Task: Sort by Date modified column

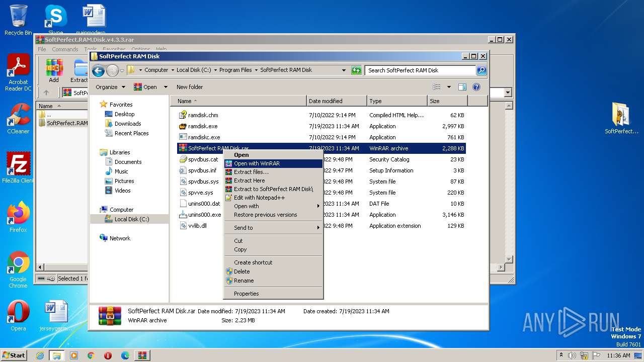Action: 337,101
